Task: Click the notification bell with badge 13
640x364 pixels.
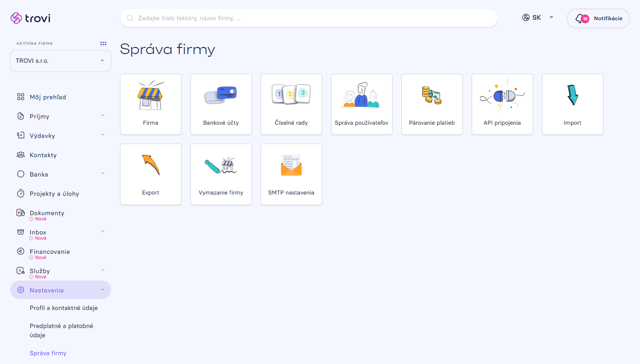Action: (x=582, y=18)
